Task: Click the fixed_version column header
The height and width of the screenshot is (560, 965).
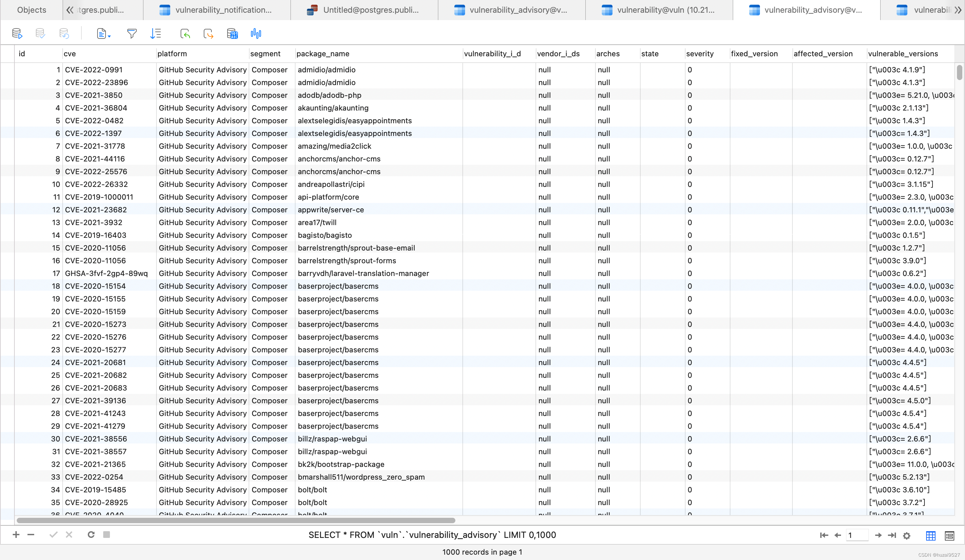Action: tap(761, 54)
